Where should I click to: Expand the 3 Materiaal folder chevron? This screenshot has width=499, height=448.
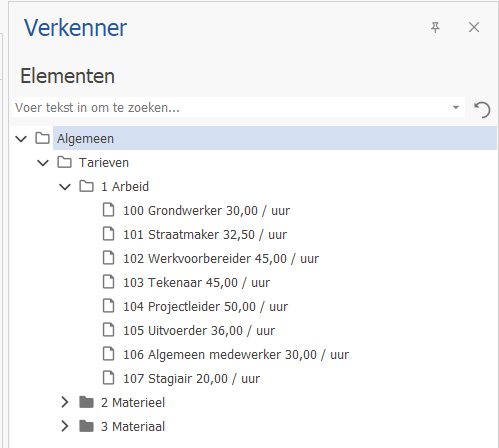[x=65, y=426]
